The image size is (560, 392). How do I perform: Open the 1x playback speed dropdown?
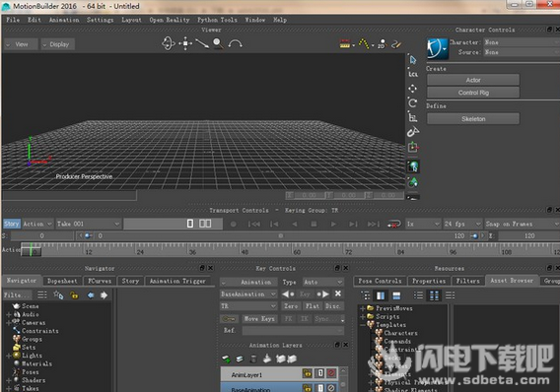coord(423,224)
